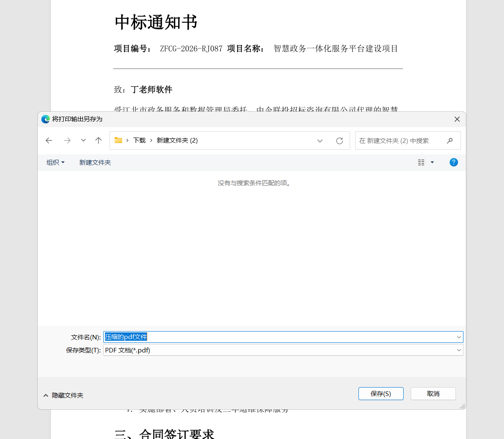Image resolution: width=504 pixels, height=439 pixels.
Task: Click the folder icon in address bar
Action: tap(118, 140)
